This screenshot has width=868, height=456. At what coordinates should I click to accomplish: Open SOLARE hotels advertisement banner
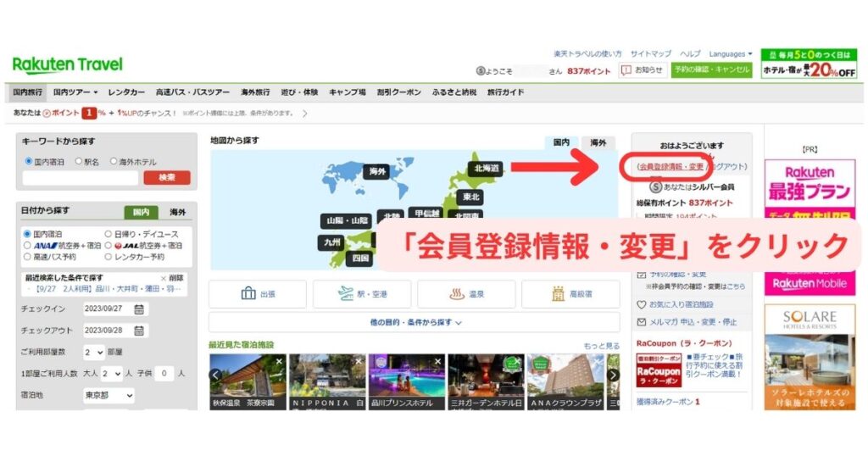click(810, 358)
